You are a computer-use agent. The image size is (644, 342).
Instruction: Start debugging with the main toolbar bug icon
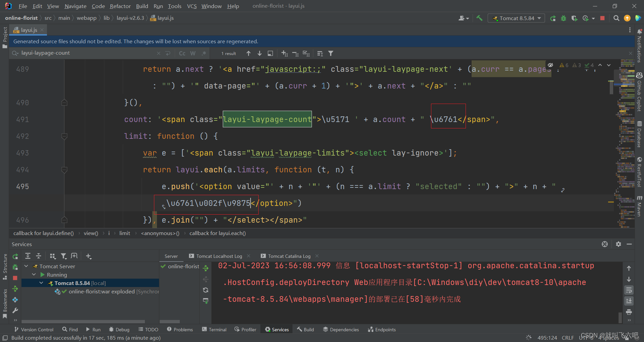tap(563, 18)
